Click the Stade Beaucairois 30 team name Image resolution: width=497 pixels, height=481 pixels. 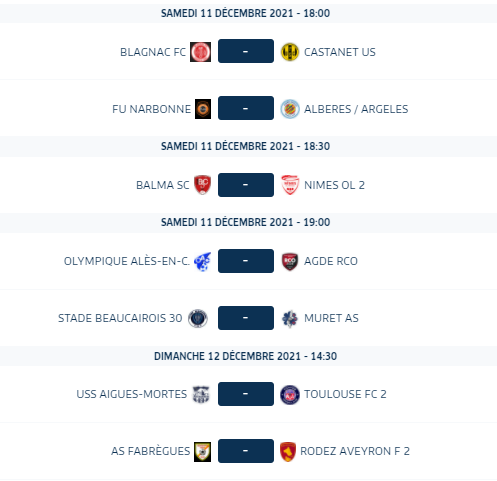click(x=120, y=318)
